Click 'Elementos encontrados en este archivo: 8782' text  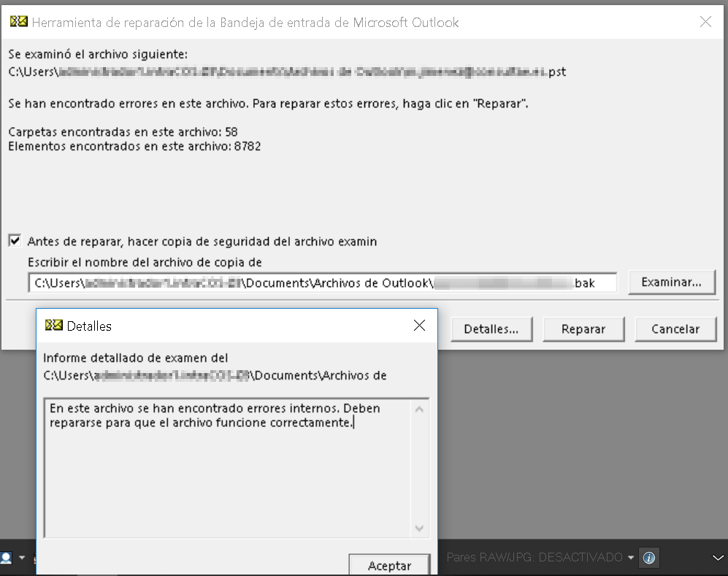tap(134, 146)
